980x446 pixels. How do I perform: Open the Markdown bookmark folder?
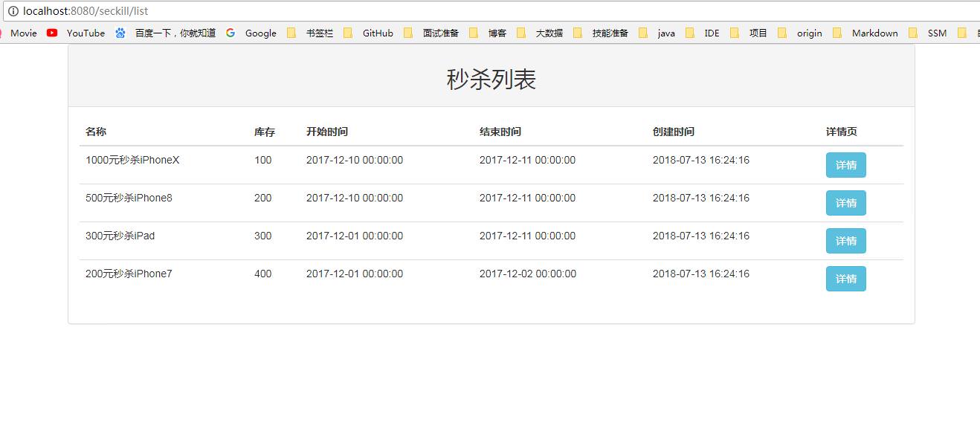[x=865, y=33]
